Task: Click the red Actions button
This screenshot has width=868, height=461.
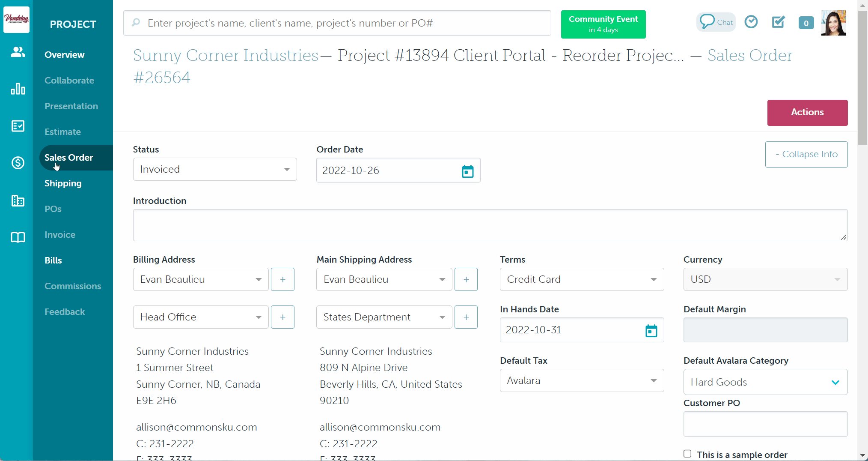Action: tap(807, 112)
